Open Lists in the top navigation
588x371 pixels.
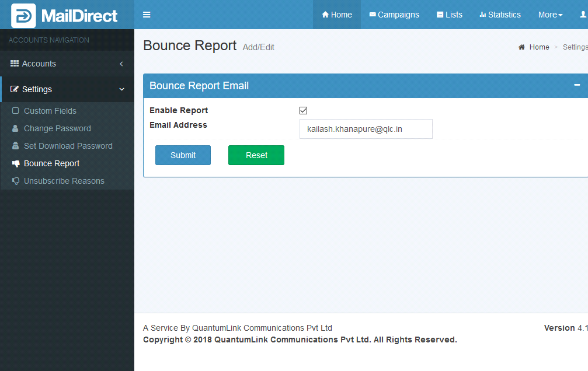449,15
